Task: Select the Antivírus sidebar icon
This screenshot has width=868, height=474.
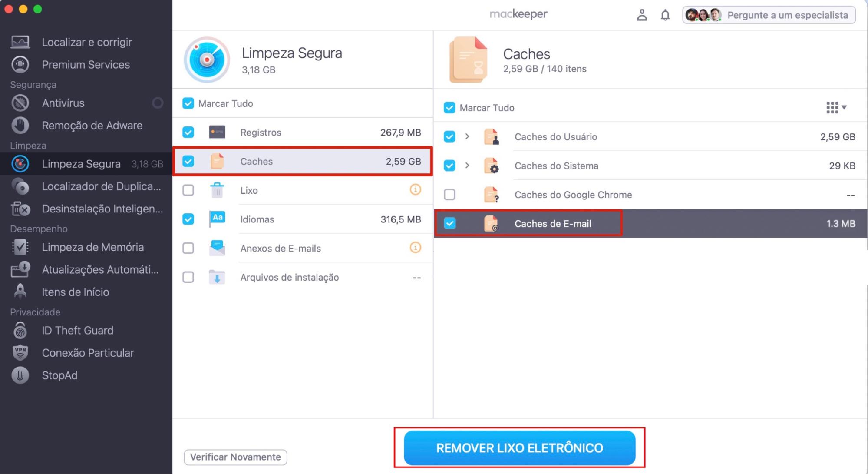Action: pos(20,103)
